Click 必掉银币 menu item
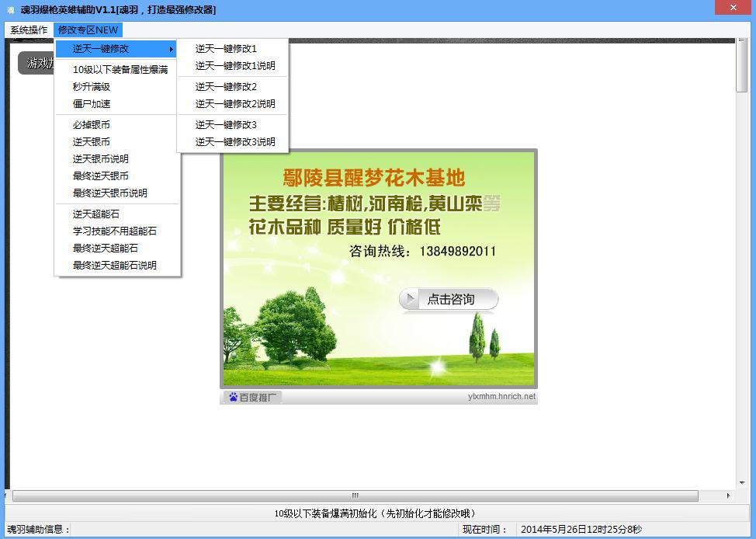The height and width of the screenshot is (539, 756). (92, 125)
